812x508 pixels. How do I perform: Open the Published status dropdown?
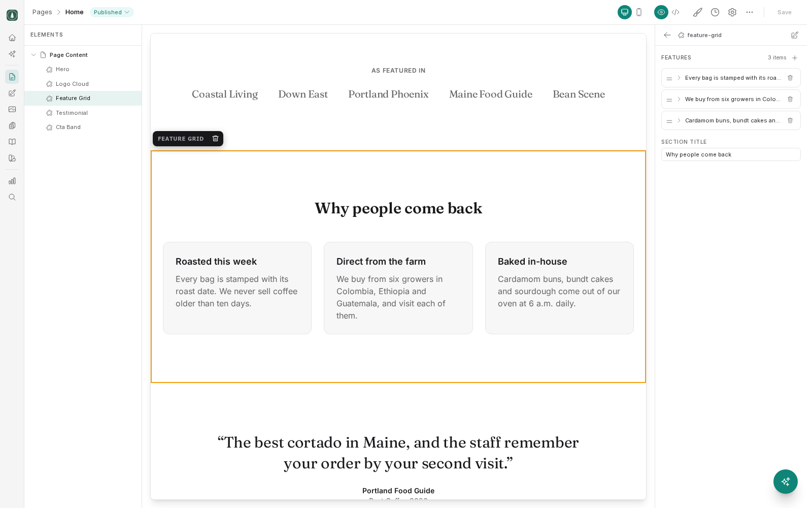(x=112, y=12)
